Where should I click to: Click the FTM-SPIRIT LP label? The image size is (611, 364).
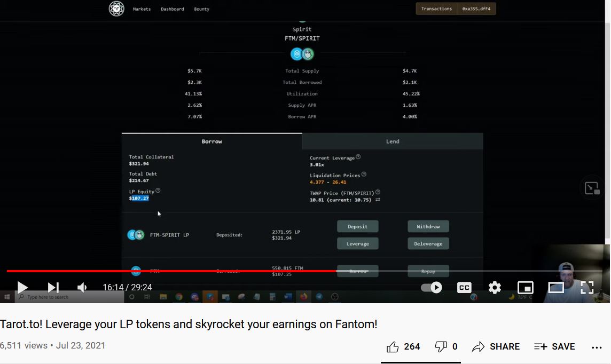click(x=169, y=235)
